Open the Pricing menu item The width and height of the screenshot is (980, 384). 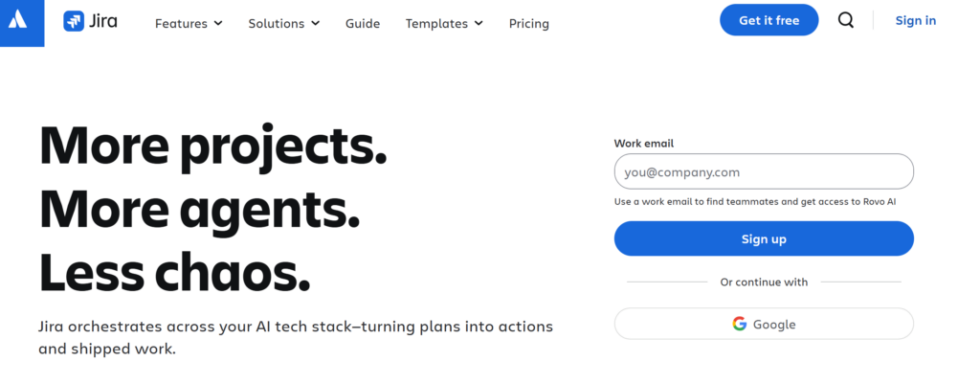pyautogui.click(x=528, y=24)
